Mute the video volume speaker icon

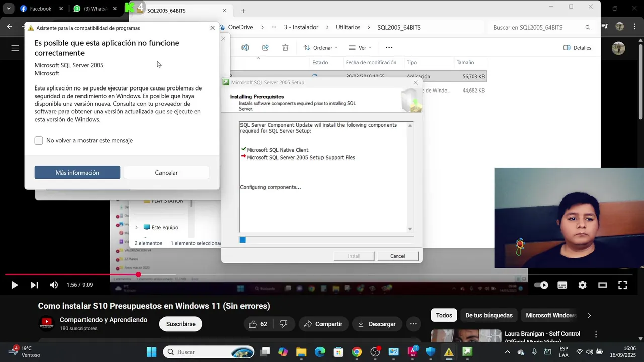(54, 285)
